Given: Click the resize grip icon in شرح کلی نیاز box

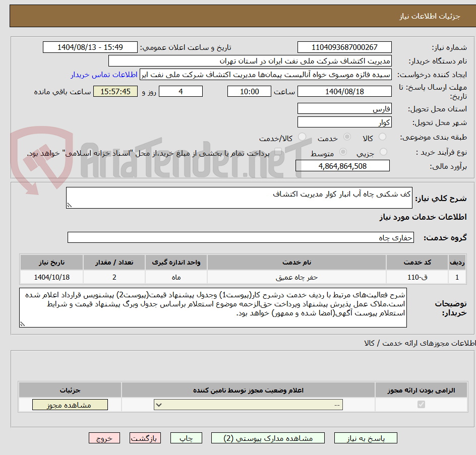Looking at the screenshot, I should [70, 205].
